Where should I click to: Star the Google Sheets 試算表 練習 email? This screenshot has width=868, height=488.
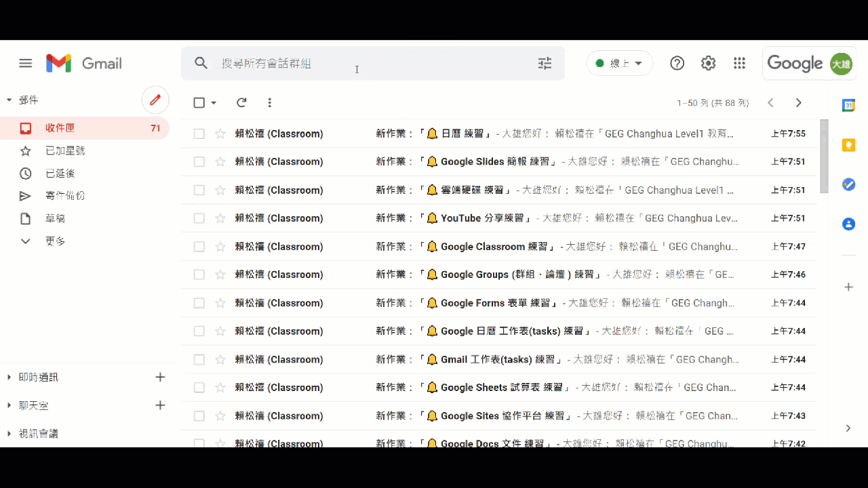pos(220,388)
